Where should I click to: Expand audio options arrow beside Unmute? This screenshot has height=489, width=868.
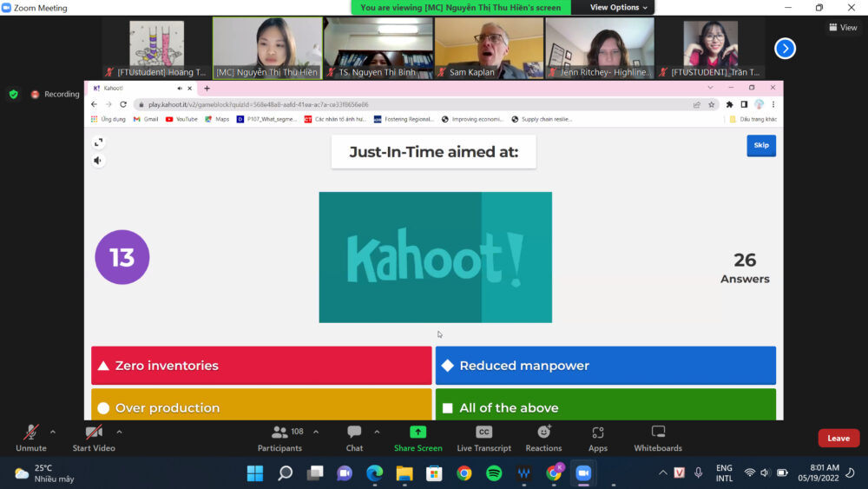coord(53,432)
